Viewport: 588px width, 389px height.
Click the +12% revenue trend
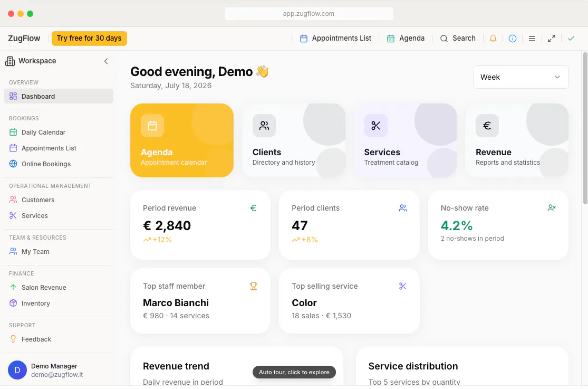click(x=158, y=240)
